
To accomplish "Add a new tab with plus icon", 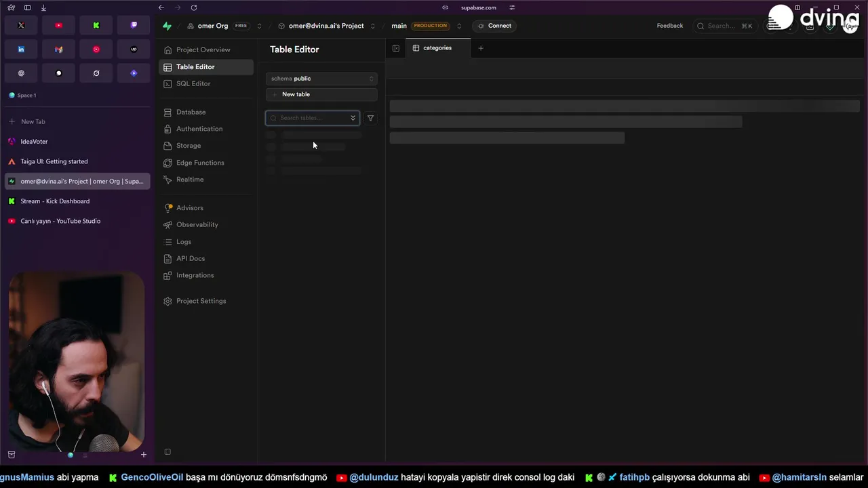I will coord(481,48).
